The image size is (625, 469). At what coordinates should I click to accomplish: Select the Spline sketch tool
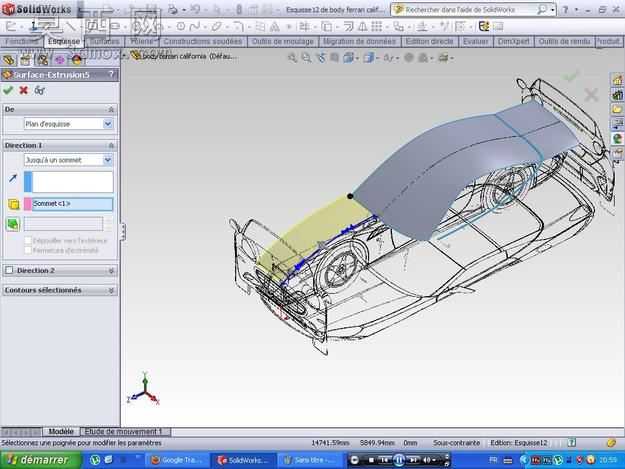pos(195,27)
